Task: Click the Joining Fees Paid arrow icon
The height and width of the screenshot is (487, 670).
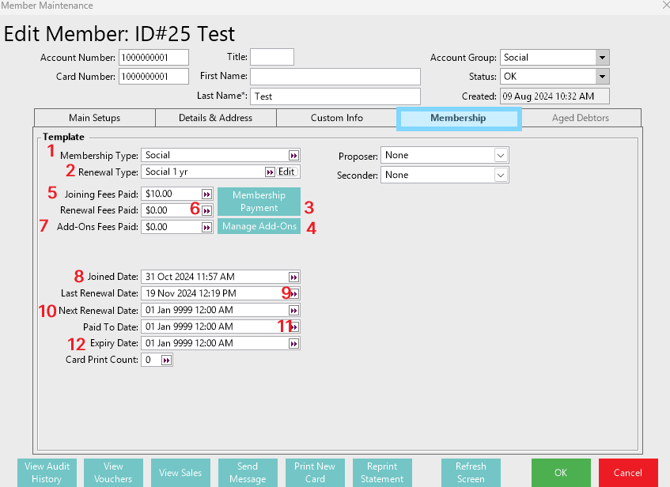Action: point(206,194)
